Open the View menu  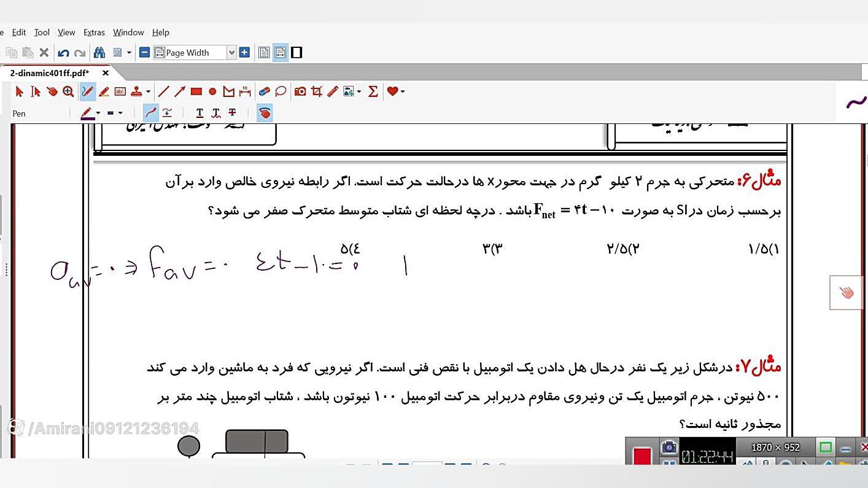pyautogui.click(x=66, y=33)
